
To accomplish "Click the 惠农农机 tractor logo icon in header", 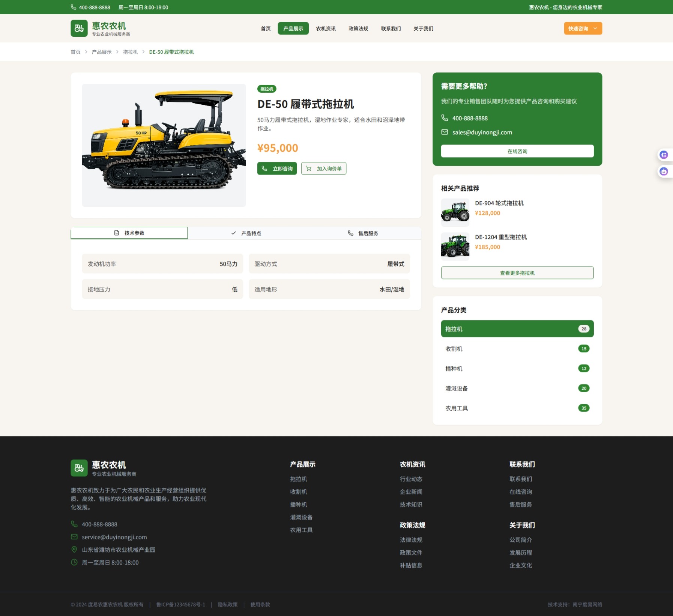I will point(79,29).
